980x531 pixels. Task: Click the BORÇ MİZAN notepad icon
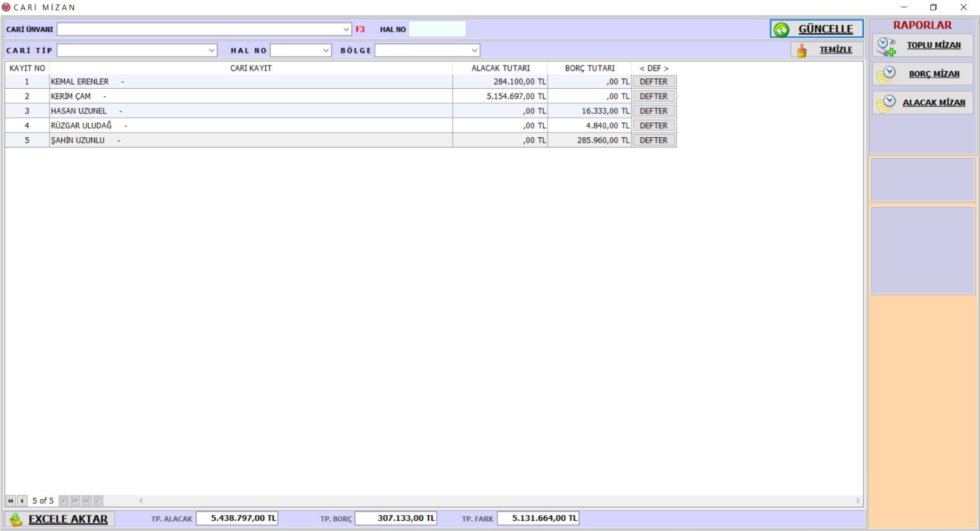pyautogui.click(x=886, y=75)
